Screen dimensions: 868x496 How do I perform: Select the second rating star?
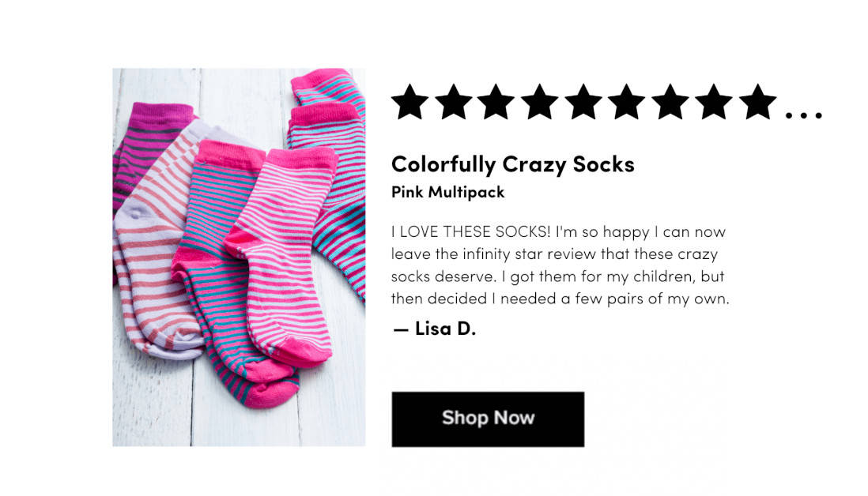[454, 103]
